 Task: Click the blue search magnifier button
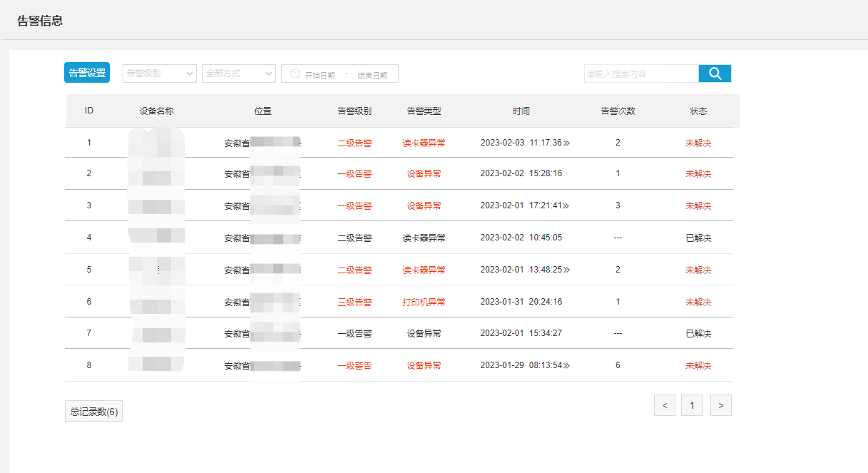pyautogui.click(x=715, y=73)
